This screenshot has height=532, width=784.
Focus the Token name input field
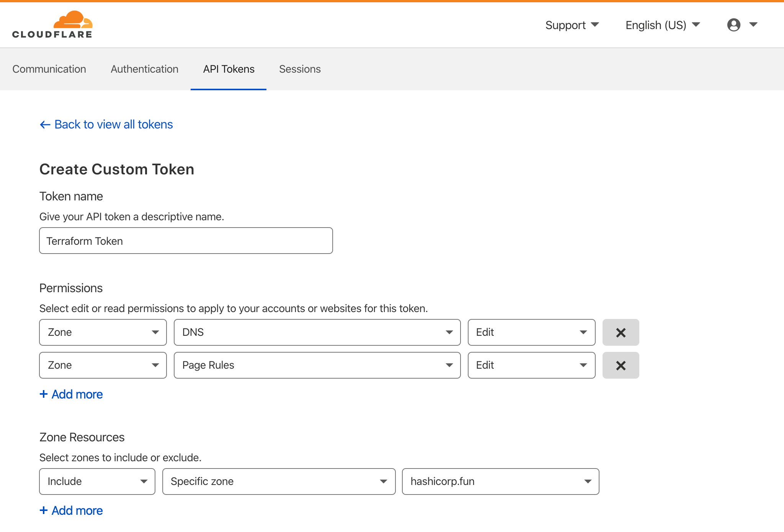(x=186, y=241)
